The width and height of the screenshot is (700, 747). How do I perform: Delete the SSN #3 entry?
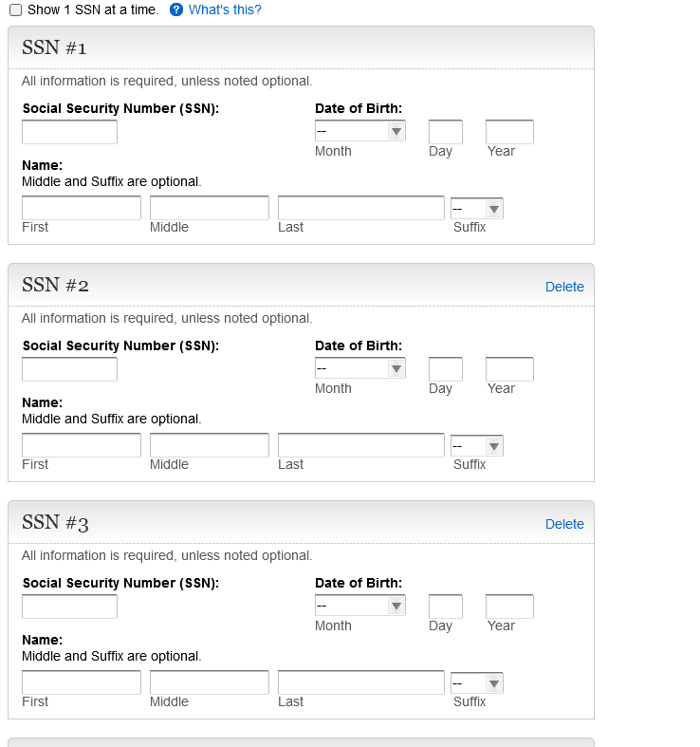tap(564, 524)
